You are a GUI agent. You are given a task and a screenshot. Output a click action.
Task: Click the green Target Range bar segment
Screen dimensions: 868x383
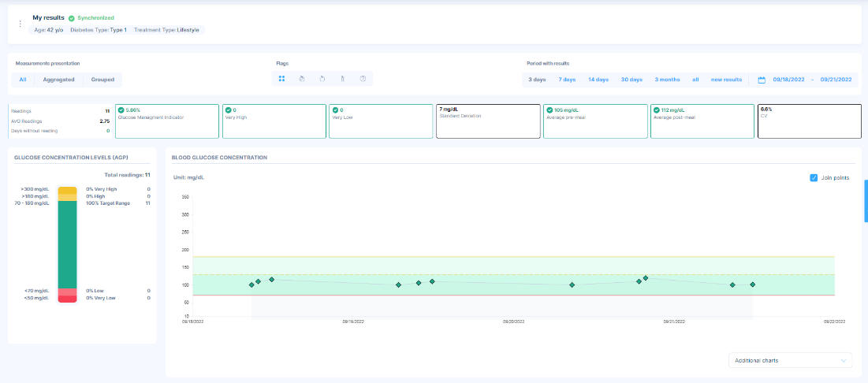coord(68,244)
